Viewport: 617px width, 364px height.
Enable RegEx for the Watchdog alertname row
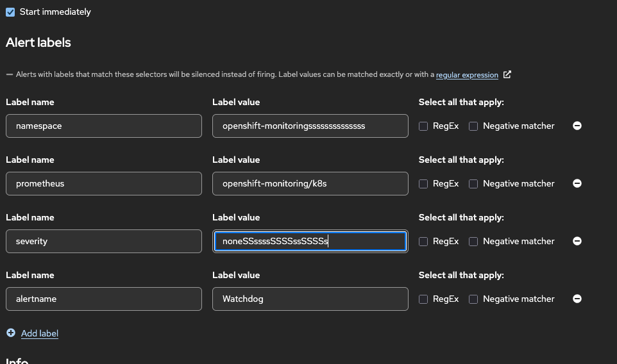point(423,299)
